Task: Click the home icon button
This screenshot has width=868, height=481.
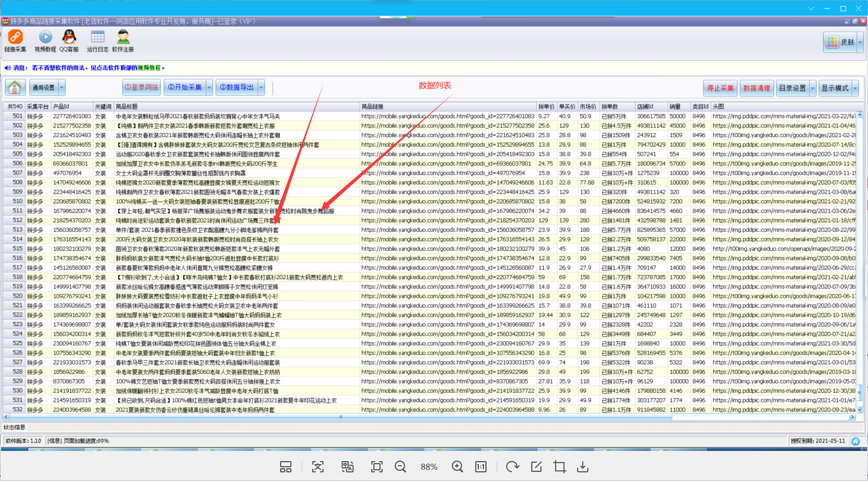Action: [x=15, y=88]
